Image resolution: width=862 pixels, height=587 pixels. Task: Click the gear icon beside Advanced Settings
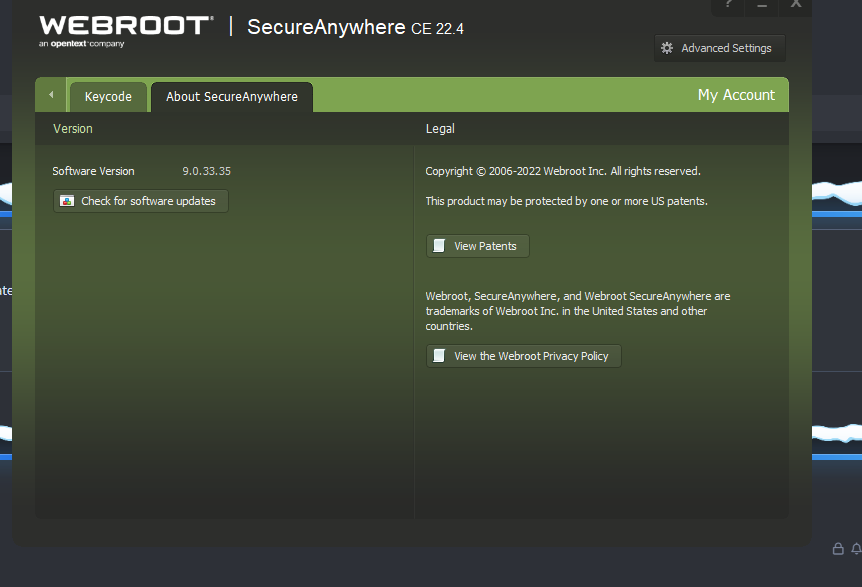coord(668,48)
